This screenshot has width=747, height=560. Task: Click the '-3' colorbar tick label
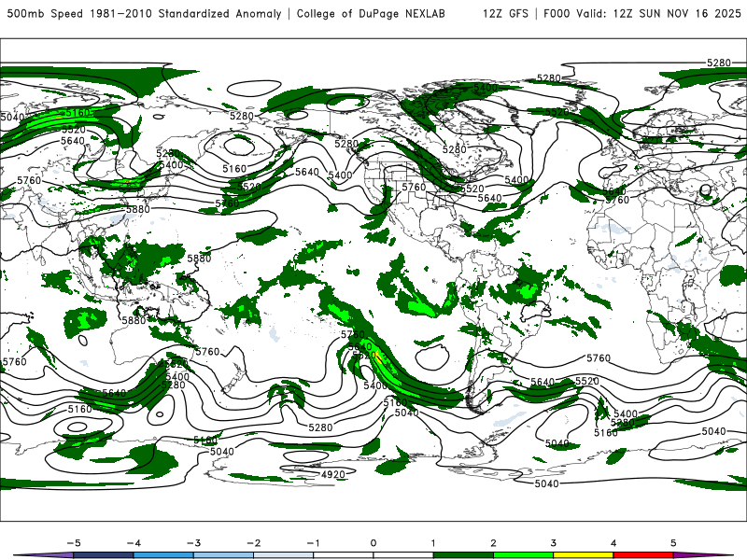(x=193, y=543)
